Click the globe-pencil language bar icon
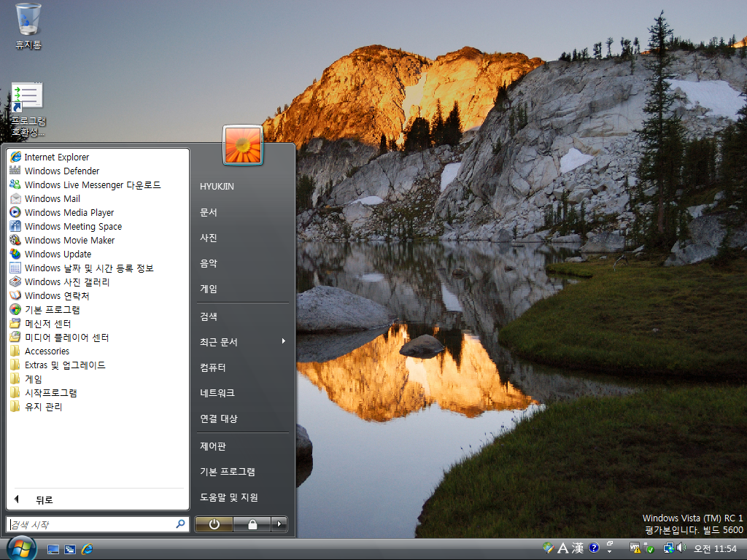The height and width of the screenshot is (560, 747). 549,548
